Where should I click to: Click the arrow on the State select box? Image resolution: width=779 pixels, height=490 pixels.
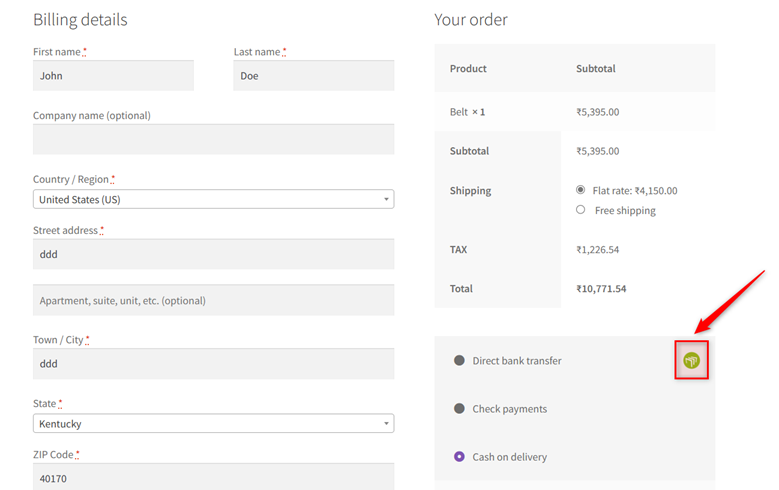pos(386,423)
